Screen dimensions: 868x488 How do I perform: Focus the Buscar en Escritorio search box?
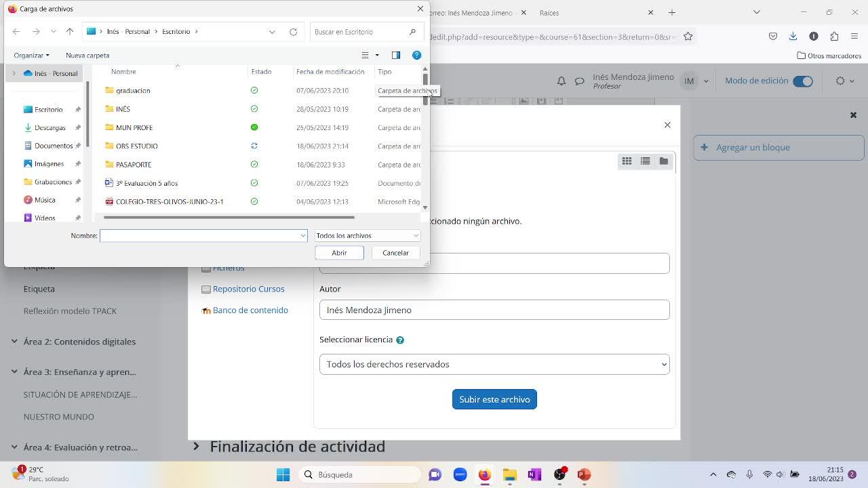click(366, 32)
